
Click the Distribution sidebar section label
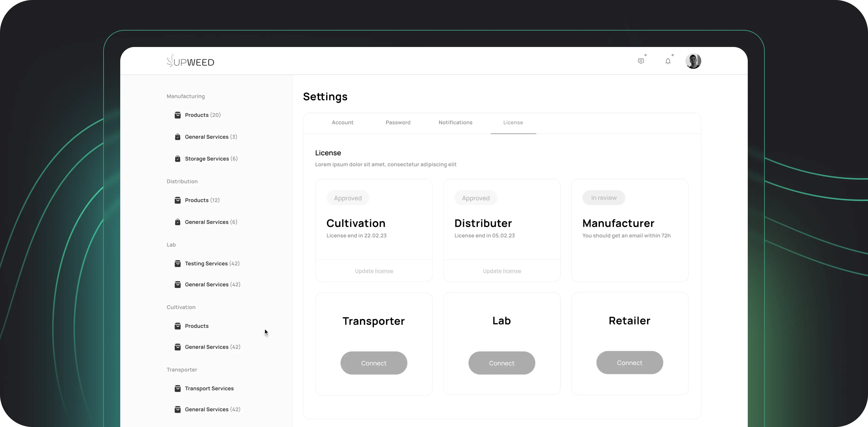pyautogui.click(x=182, y=182)
